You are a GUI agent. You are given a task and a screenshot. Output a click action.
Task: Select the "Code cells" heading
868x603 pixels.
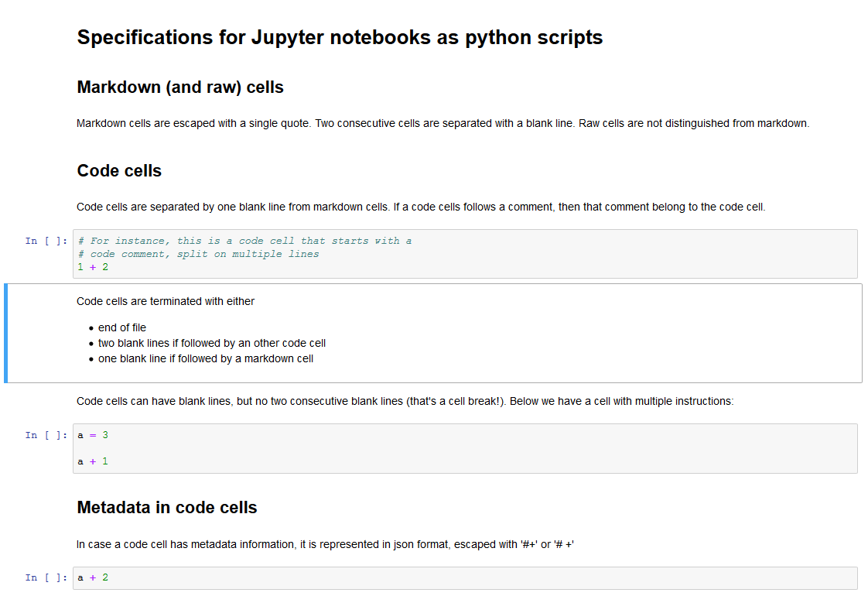tap(119, 171)
